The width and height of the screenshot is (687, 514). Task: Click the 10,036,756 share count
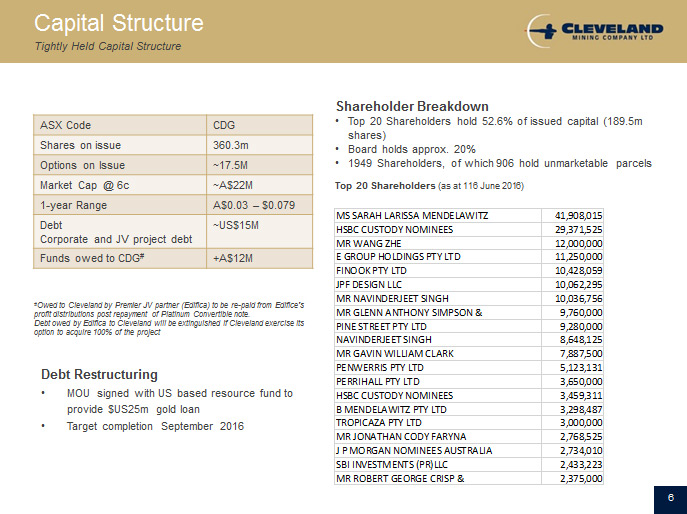click(578, 298)
